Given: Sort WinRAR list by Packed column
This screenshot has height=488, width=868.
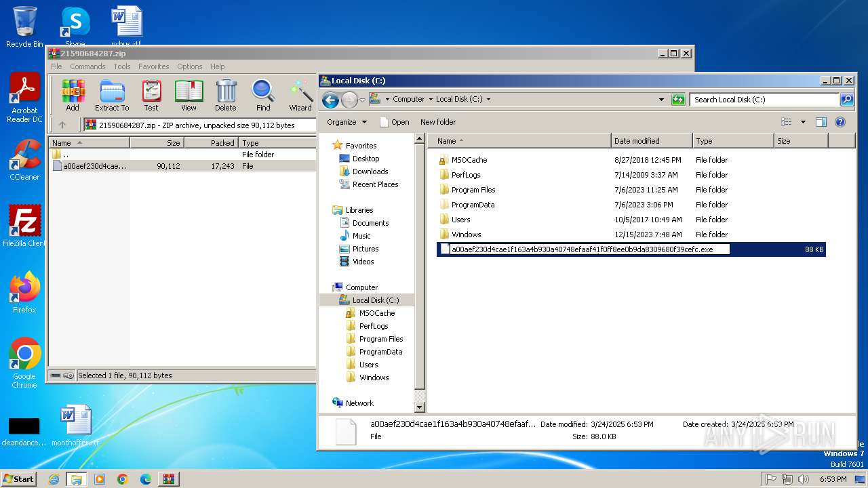Looking at the screenshot, I should [x=211, y=143].
